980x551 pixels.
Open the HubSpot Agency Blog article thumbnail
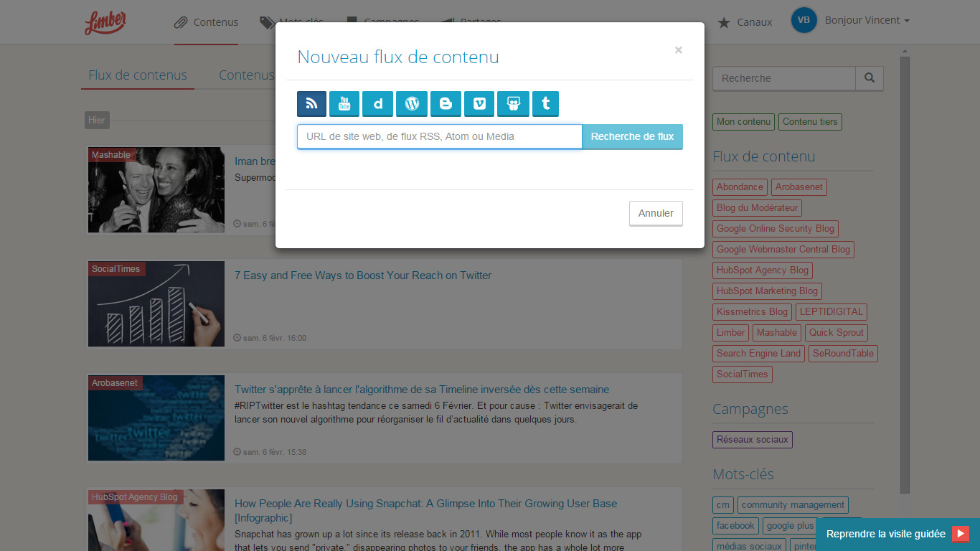(x=156, y=520)
